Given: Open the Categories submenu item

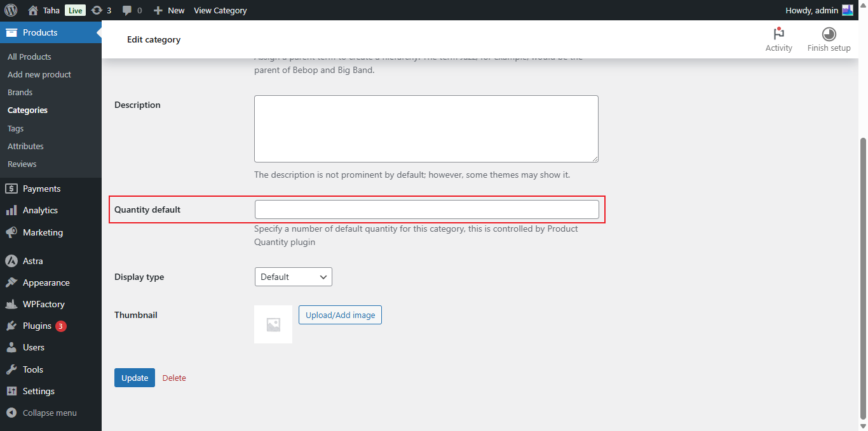Looking at the screenshot, I should [27, 110].
